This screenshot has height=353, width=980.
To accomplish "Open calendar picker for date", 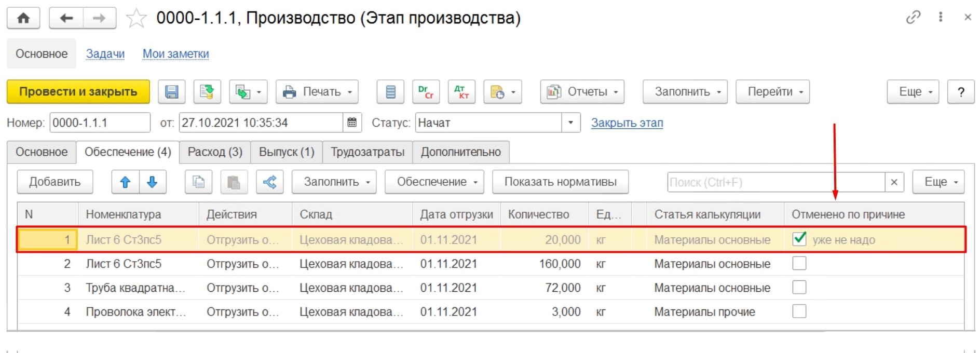I will (x=352, y=123).
